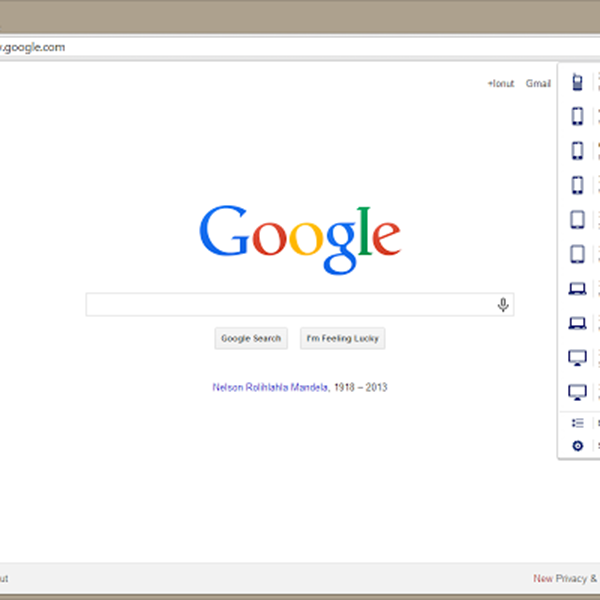Choose the third smartphone preset icon
This screenshot has height=600, width=600.
click(577, 185)
